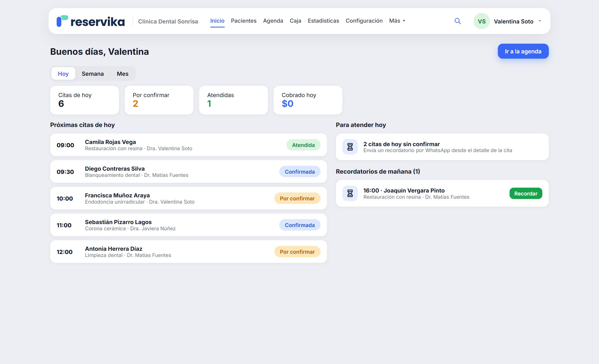This screenshot has width=599, height=364.
Task: Open the Citas de hoy card
Action: point(84,100)
